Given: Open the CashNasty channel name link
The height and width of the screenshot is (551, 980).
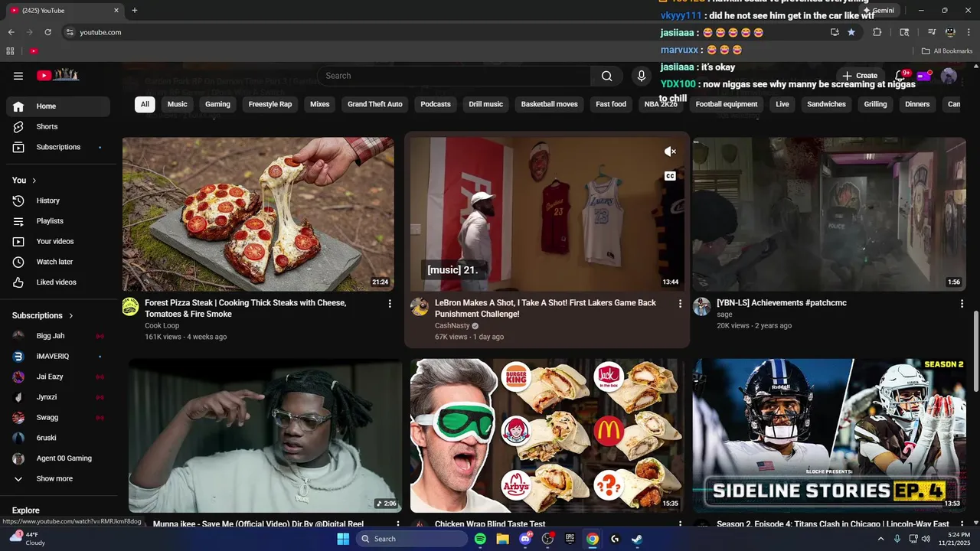Looking at the screenshot, I should [x=452, y=325].
